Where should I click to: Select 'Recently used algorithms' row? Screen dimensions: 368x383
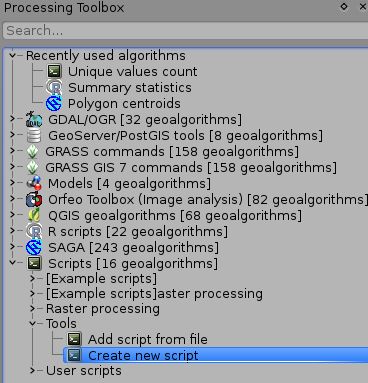click(106, 56)
